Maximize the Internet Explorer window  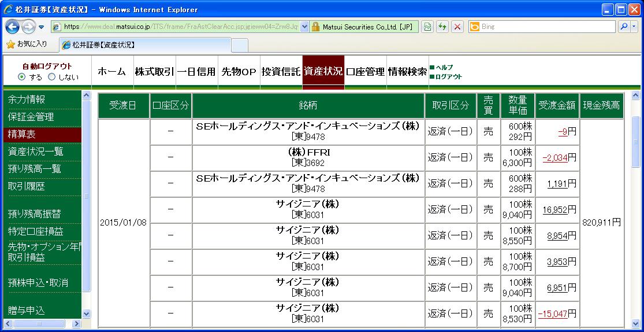621,9
